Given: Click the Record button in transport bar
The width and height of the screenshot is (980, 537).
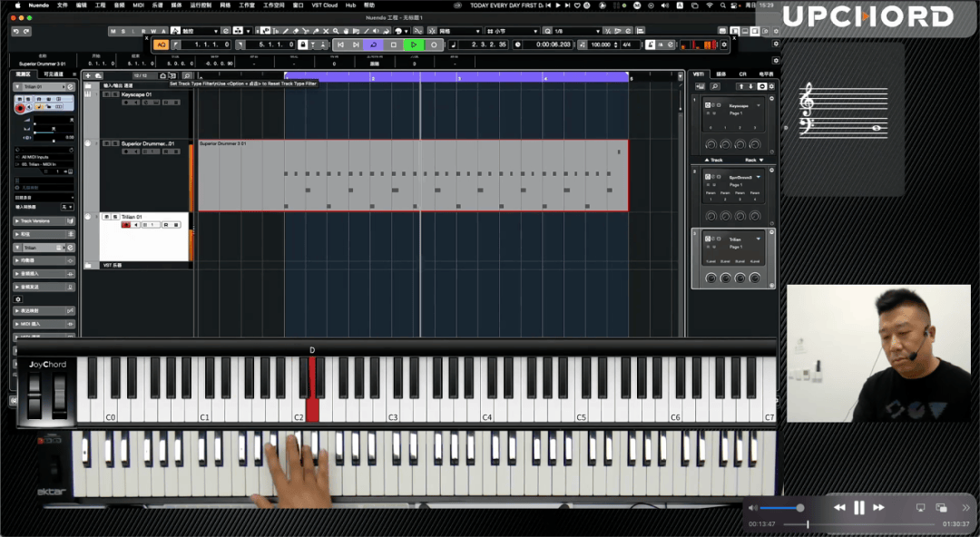Looking at the screenshot, I should click(x=434, y=44).
